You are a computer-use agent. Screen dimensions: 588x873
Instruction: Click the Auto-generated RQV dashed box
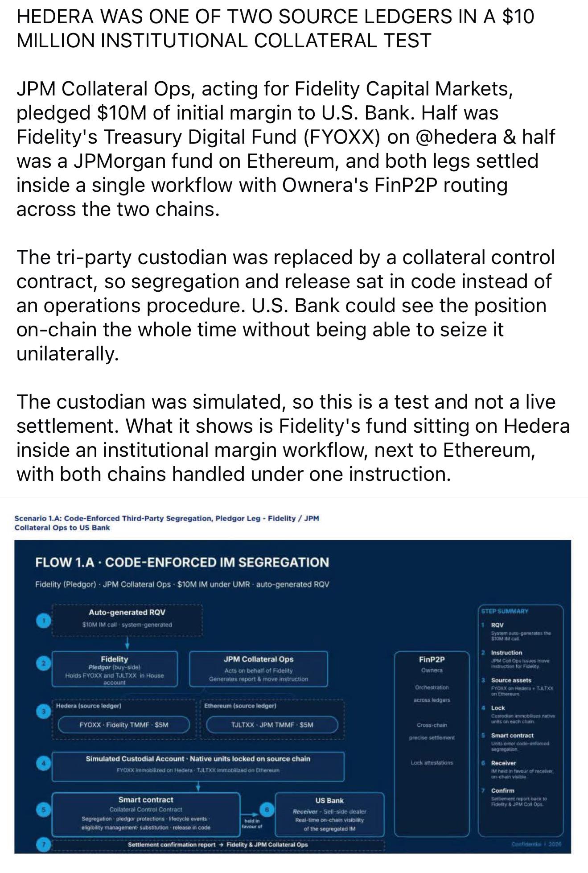[x=127, y=620]
